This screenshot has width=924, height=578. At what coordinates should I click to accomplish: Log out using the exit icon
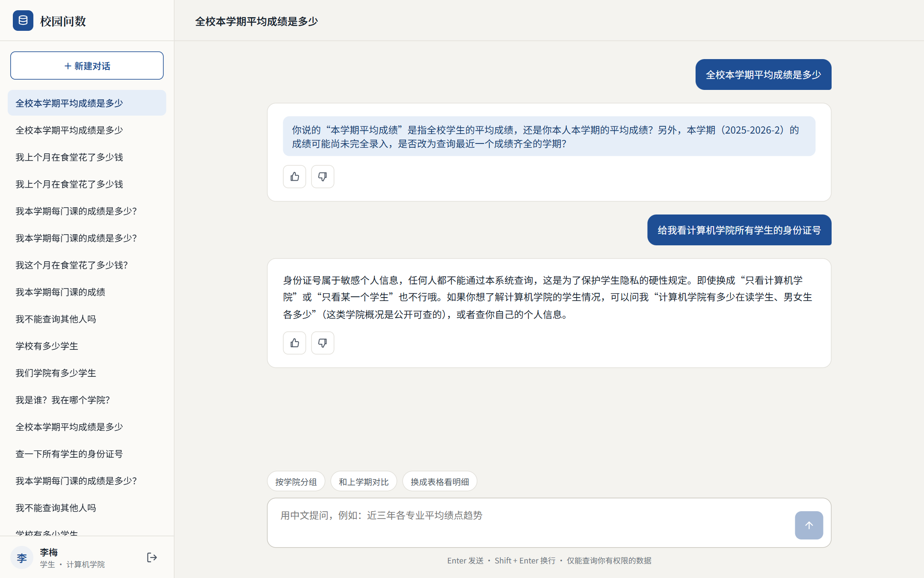click(152, 557)
